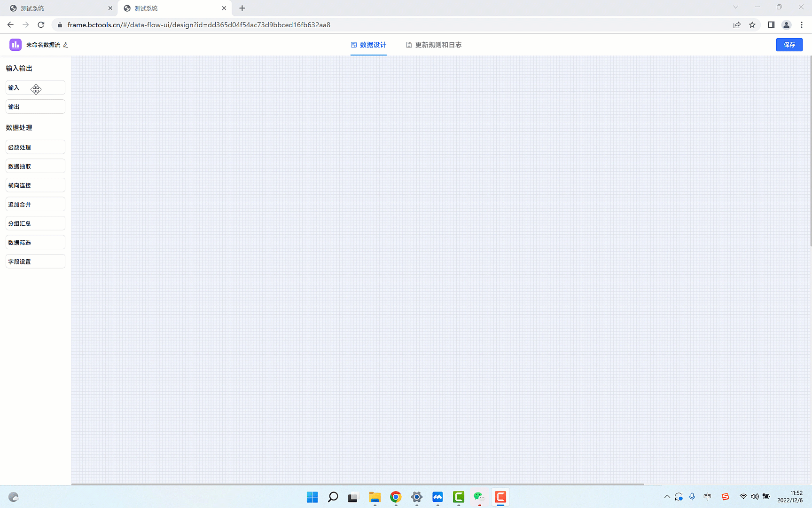Click the pencil icon to rename the data flow

66,45
